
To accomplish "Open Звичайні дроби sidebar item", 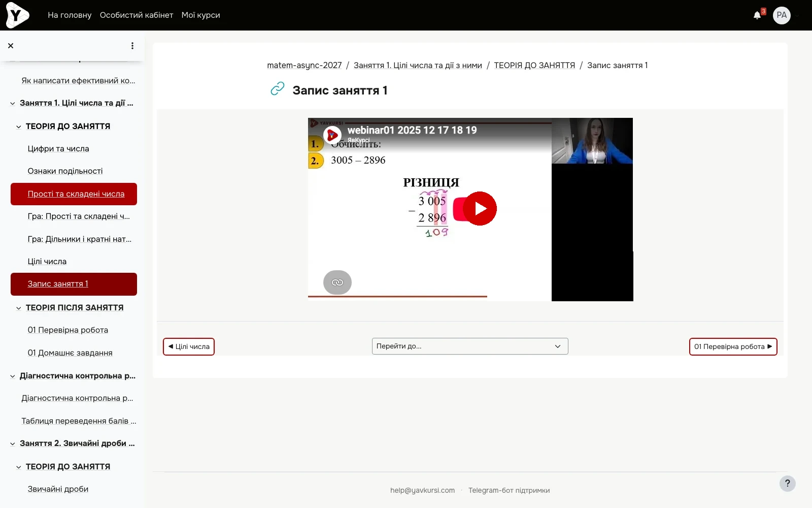I will point(58,489).
